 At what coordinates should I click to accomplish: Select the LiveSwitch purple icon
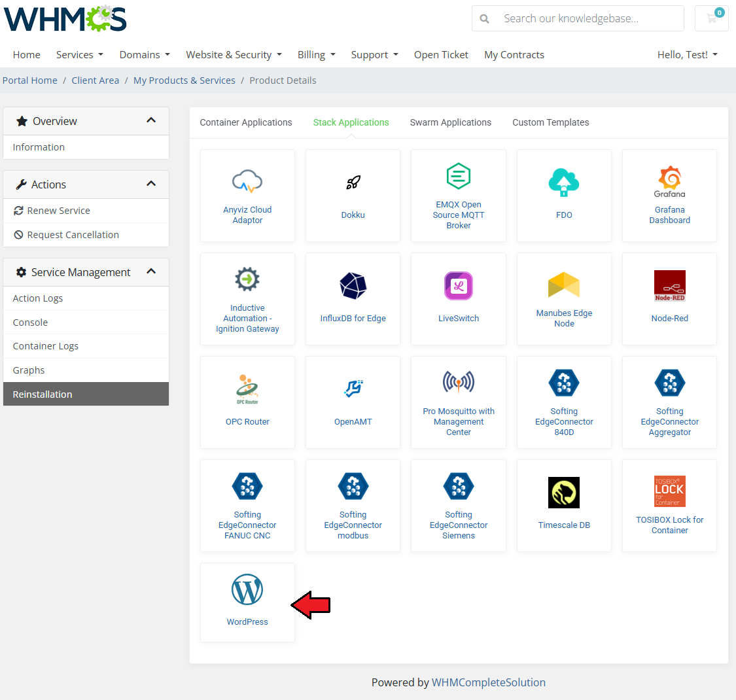tap(458, 285)
